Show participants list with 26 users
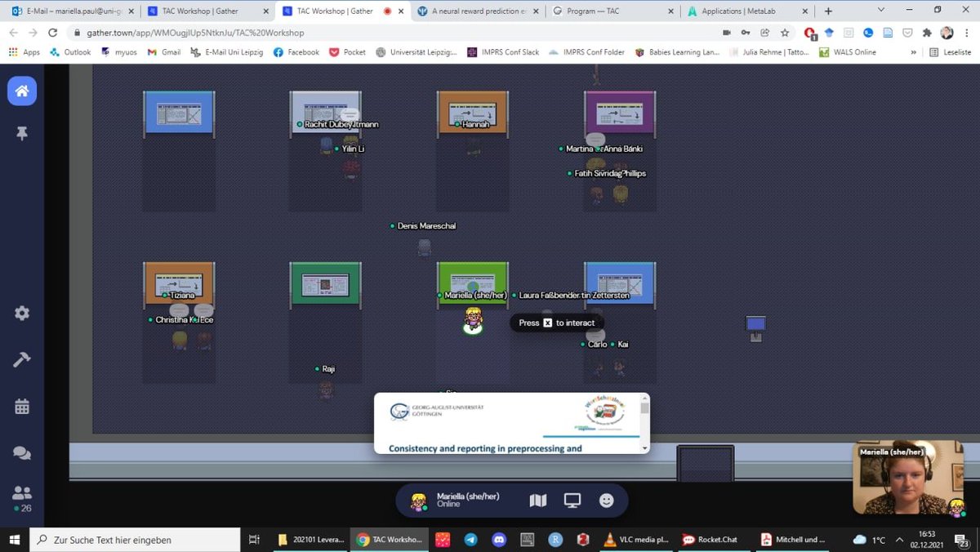This screenshot has height=552, width=980. [22, 498]
